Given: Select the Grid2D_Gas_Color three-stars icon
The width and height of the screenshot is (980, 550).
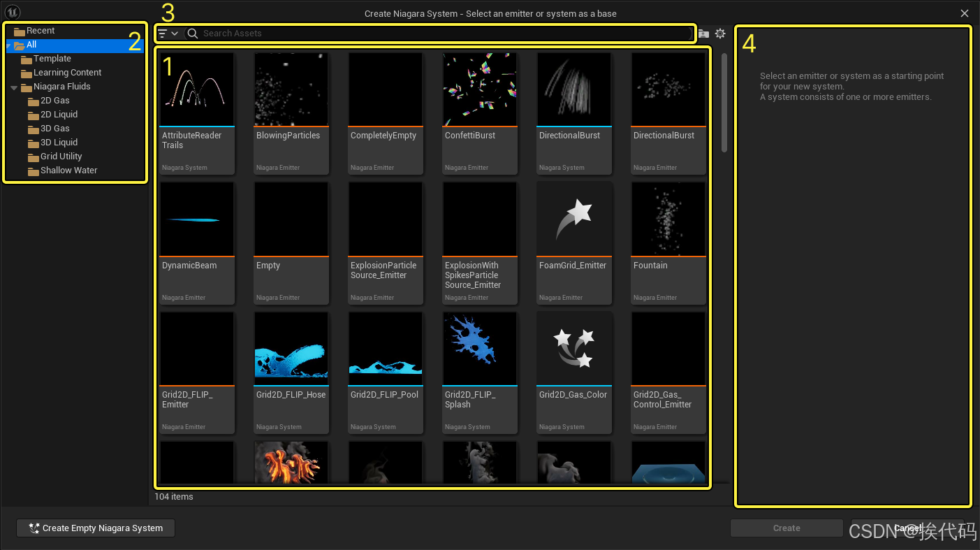Looking at the screenshot, I should click(x=574, y=348).
